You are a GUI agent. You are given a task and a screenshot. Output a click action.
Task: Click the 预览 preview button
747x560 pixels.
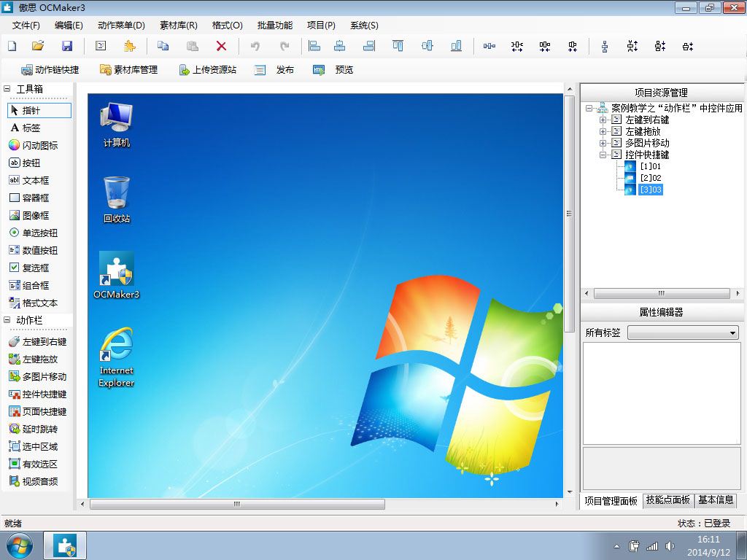tap(333, 69)
